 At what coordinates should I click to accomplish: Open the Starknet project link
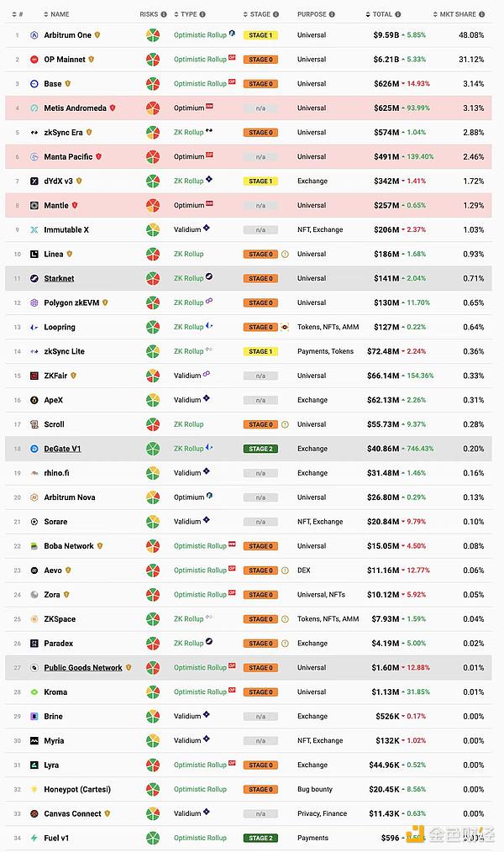pos(59,279)
